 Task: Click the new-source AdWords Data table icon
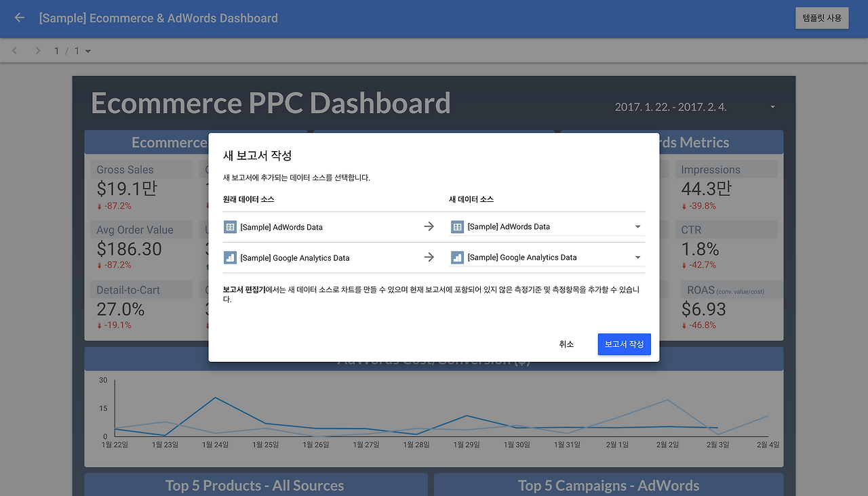(457, 227)
